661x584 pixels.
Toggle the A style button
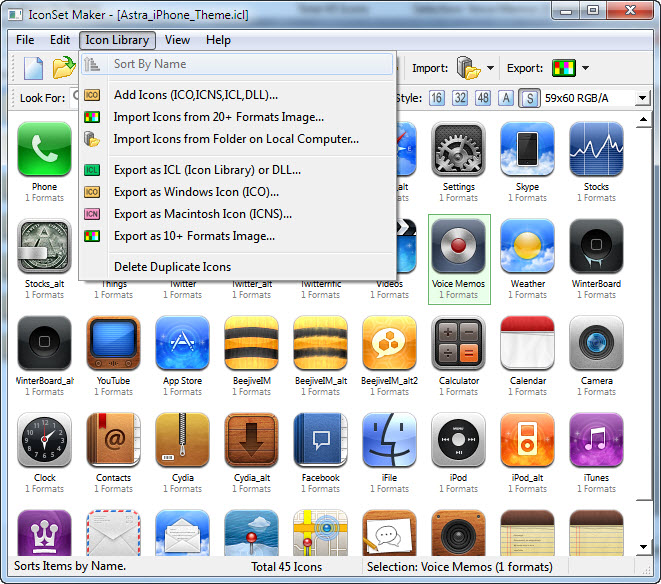tap(506, 98)
